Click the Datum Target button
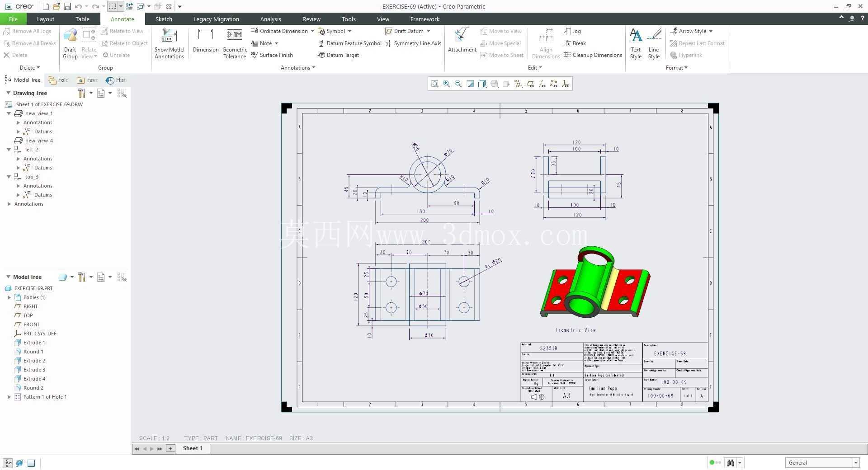Viewport: 868px width, 470px height. (339, 55)
